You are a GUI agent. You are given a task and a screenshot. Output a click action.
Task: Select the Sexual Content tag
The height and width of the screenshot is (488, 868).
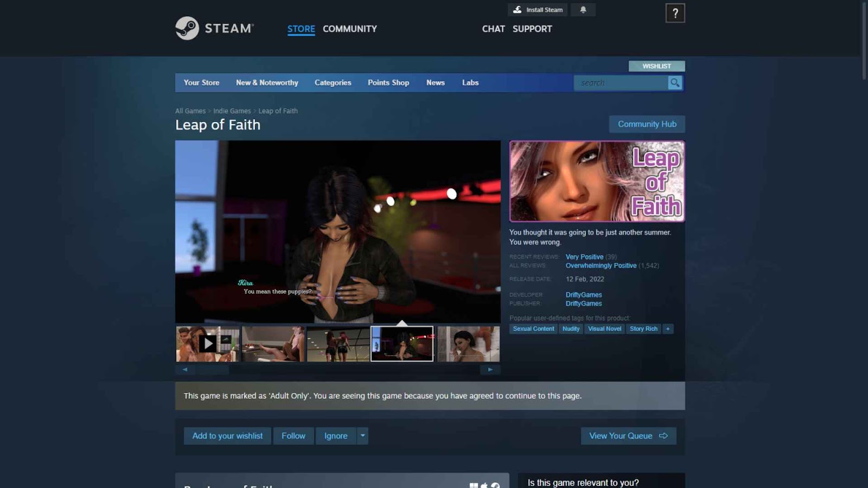[534, 329]
